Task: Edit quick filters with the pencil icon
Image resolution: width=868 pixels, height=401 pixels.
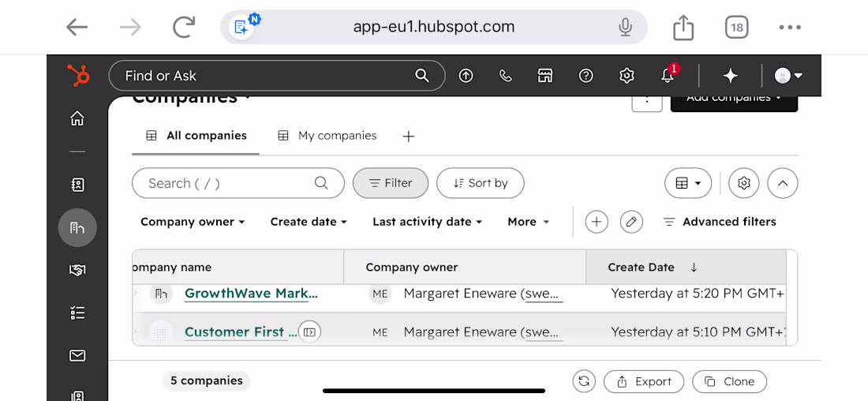Action: click(x=631, y=222)
